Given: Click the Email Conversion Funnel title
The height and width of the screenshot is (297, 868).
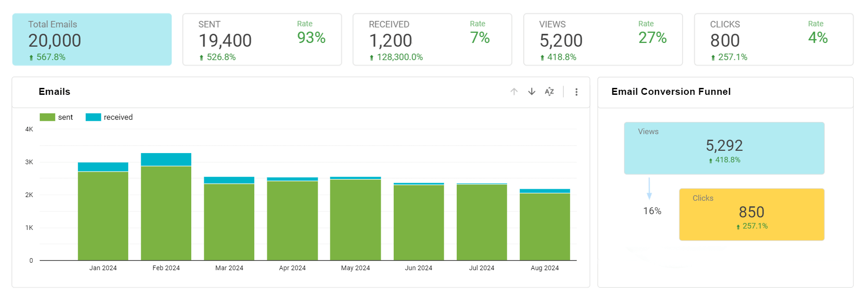Looking at the screenshot, I should [x=671, y=92].
